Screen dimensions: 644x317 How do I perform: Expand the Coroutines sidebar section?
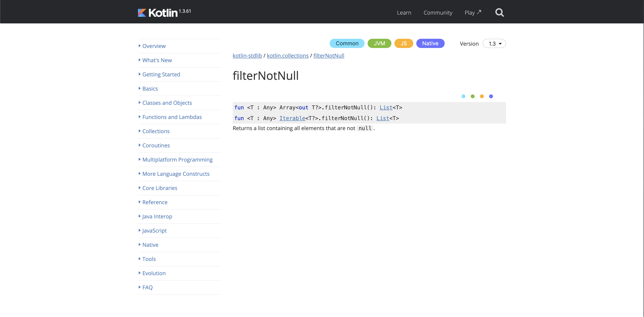(x=156, y=145)
